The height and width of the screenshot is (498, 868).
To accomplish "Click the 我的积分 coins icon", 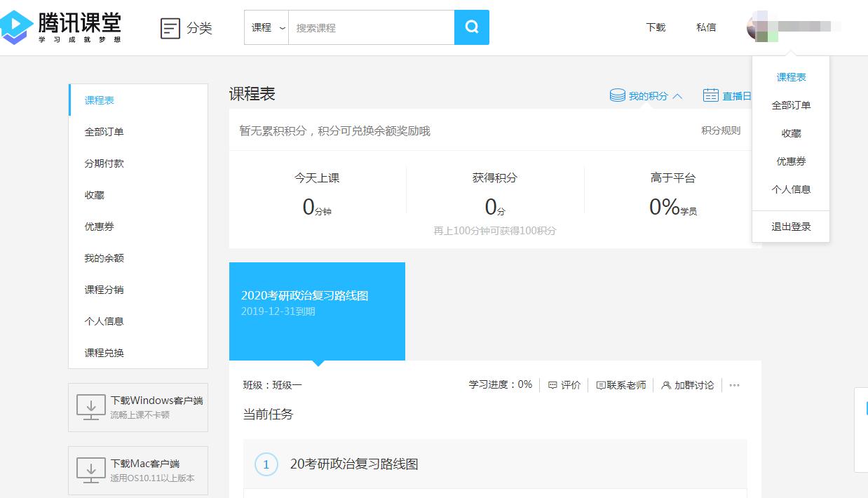I will 617,94.
